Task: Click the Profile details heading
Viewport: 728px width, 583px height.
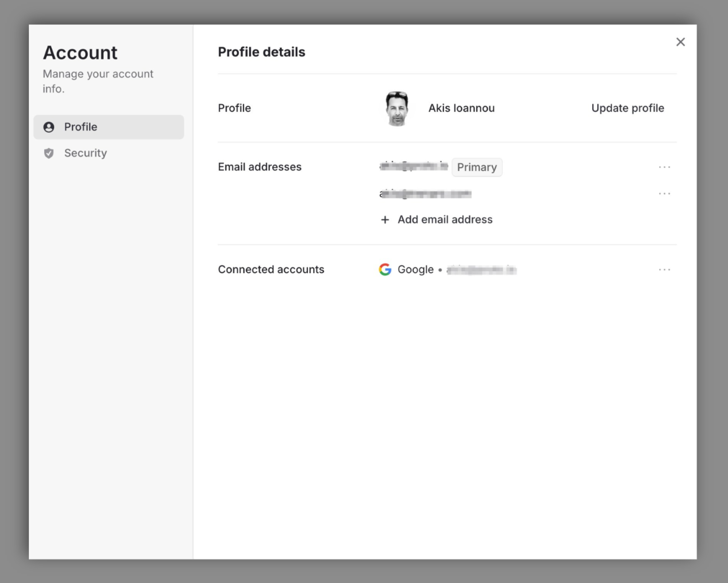Action: [261, 52]
